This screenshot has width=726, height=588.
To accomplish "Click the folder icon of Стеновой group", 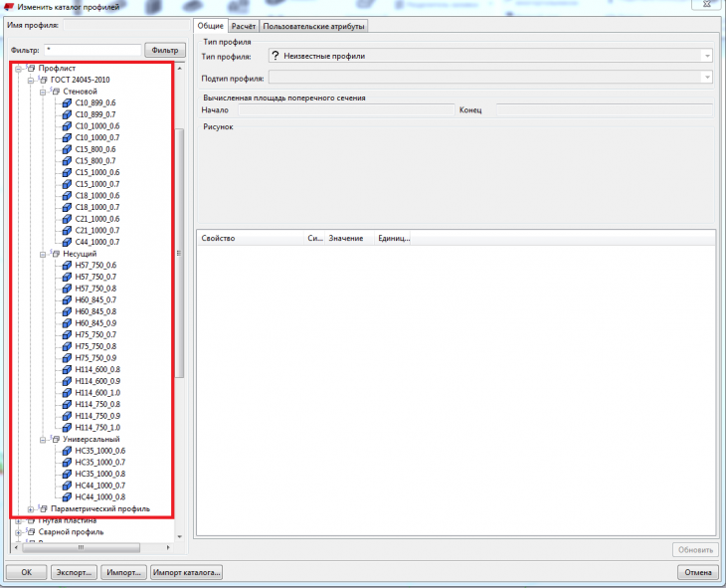I will point(56,92).
